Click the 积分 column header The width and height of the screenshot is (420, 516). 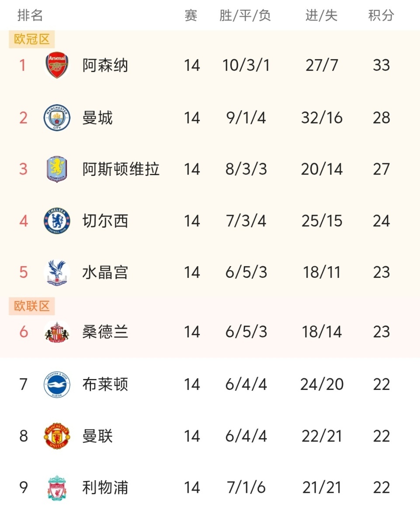click(381, 16)
